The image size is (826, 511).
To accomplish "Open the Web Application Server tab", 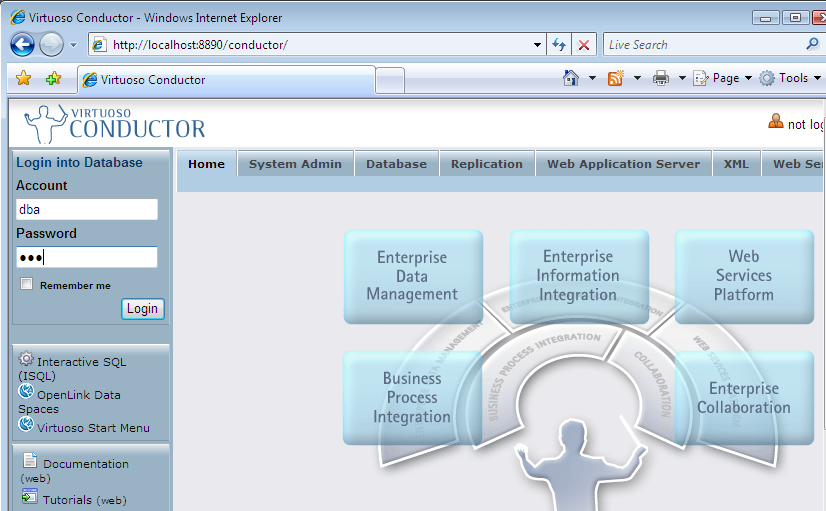I will [623, 164].
